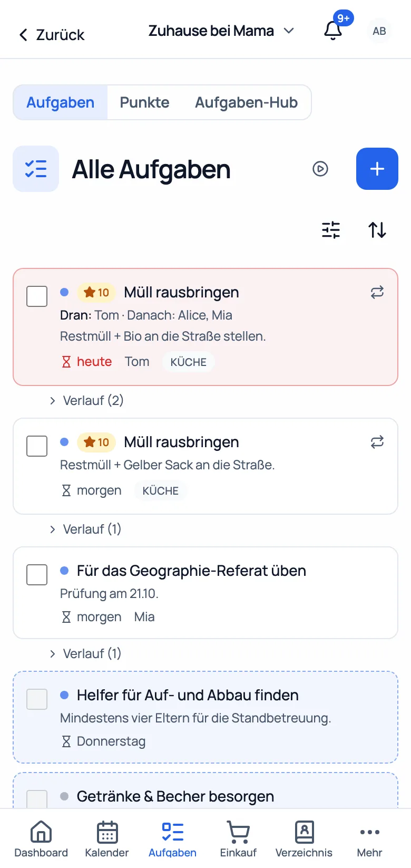Expand Verlauf (1) under Geographie-Referat task
Screen dimensions: 411x868
click(x=85, y=654)
